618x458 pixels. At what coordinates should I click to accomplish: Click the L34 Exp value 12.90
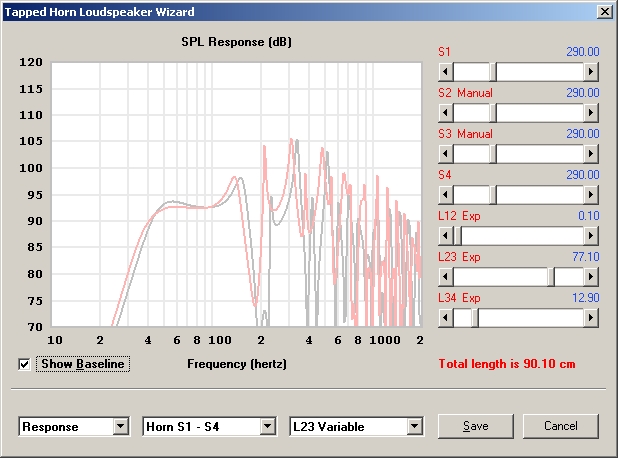click(x=586, y=298)
